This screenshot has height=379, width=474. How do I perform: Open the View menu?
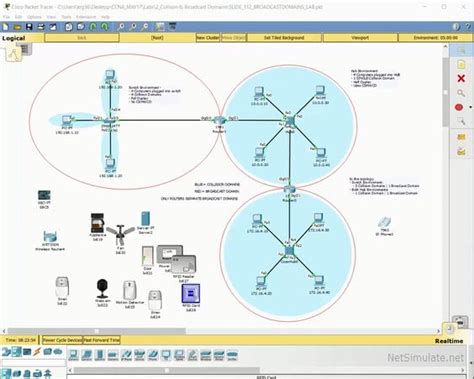tap(51, 17)
